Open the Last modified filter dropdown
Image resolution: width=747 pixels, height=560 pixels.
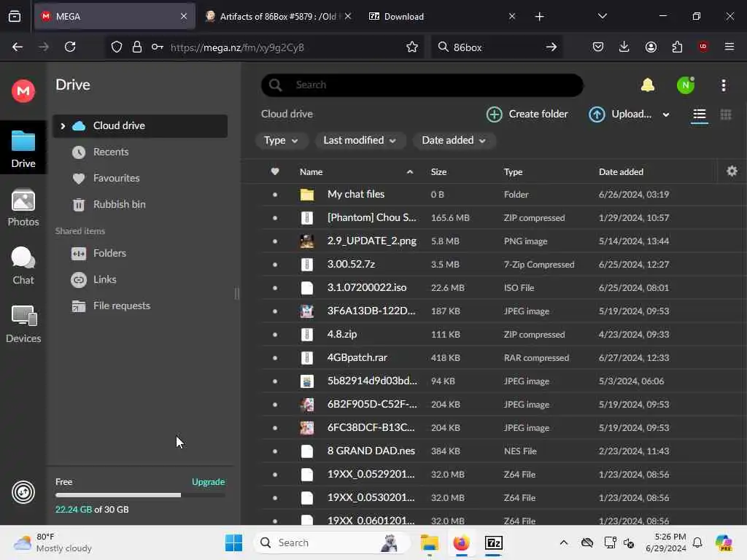(x=360, y=141)
